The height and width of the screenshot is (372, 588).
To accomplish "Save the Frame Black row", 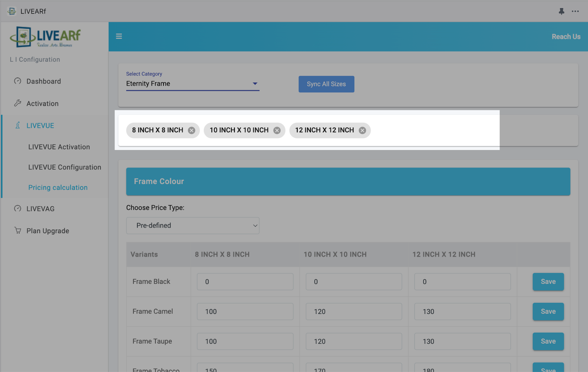I will pyautogui.click(x=548, y=282).
